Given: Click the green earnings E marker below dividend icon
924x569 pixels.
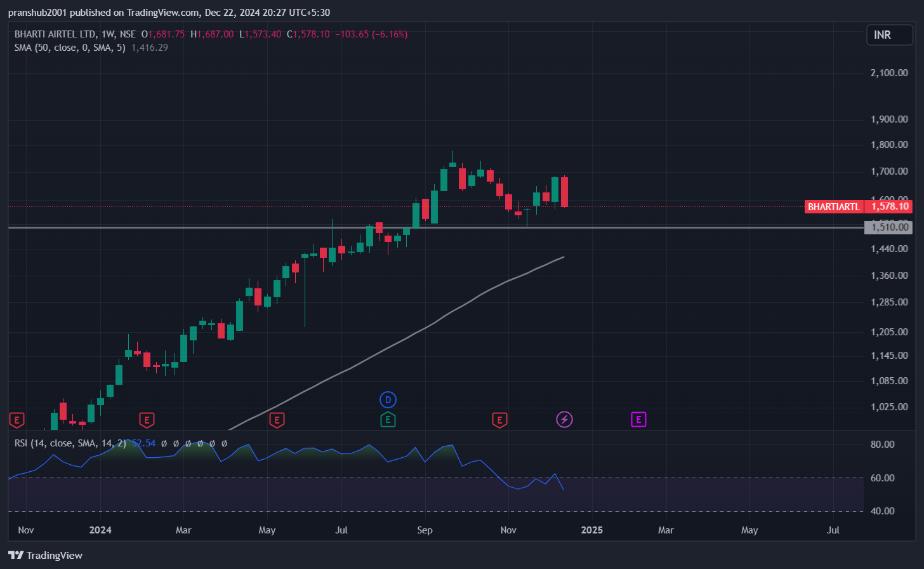Looking at the screenshot, I should point(388,420).
